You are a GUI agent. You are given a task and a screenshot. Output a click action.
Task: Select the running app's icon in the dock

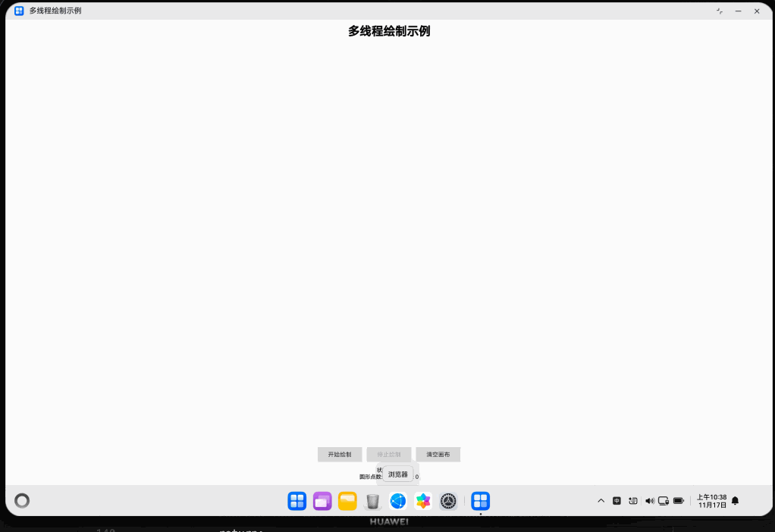coord(481,501)
